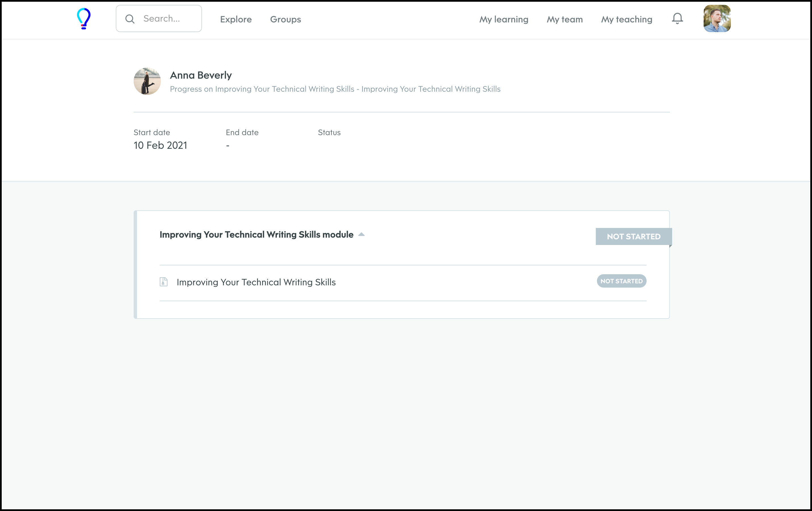The width and height of the screenshot is (812, 511).
Task: Navigate to My team
Action: 565,19
